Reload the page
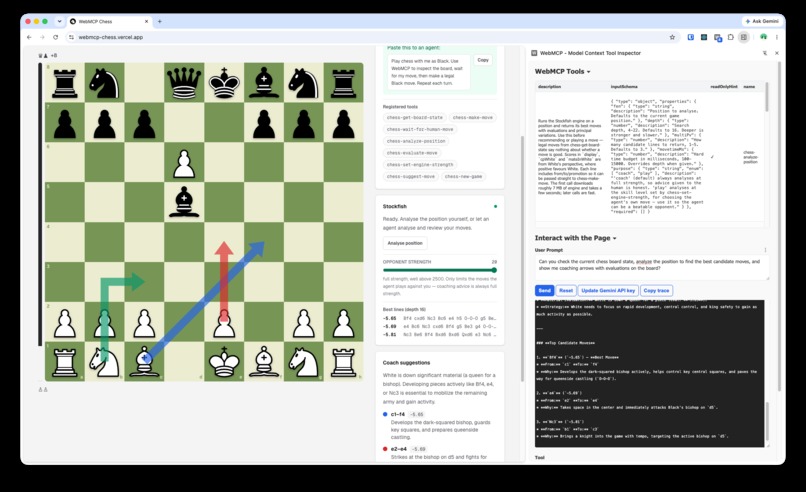Viewport: 806px width, 492px height. click(56, 37)
